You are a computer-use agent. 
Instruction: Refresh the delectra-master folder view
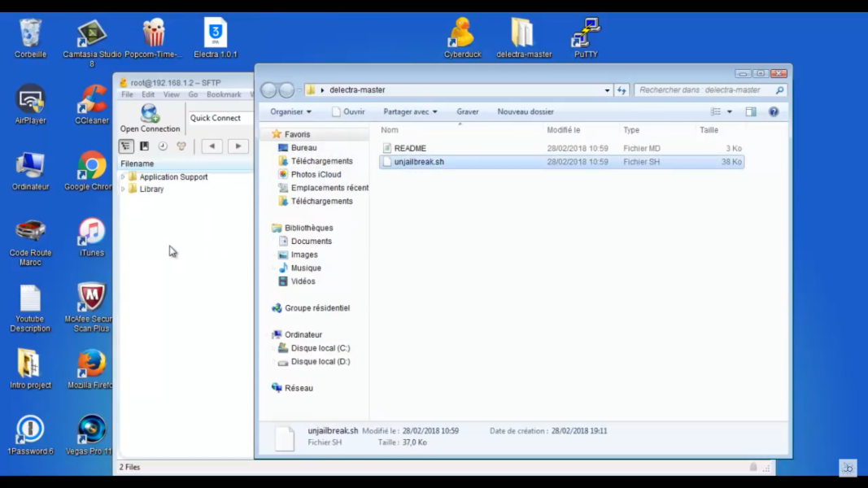pos(622,90)
